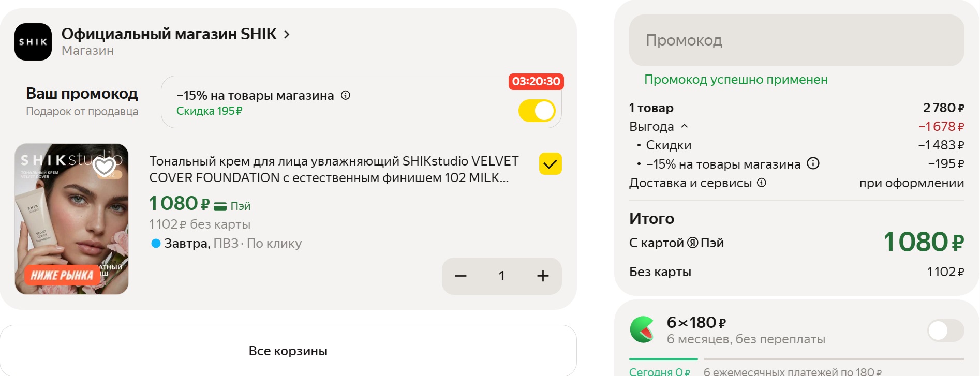Click the Промокод input field
Image resolution: width=980 pixels, height=376 pixels.
796,40
